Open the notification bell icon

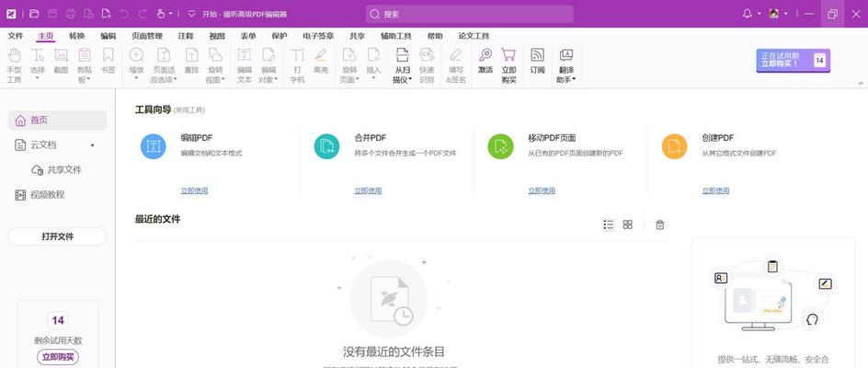pos(748,14)
